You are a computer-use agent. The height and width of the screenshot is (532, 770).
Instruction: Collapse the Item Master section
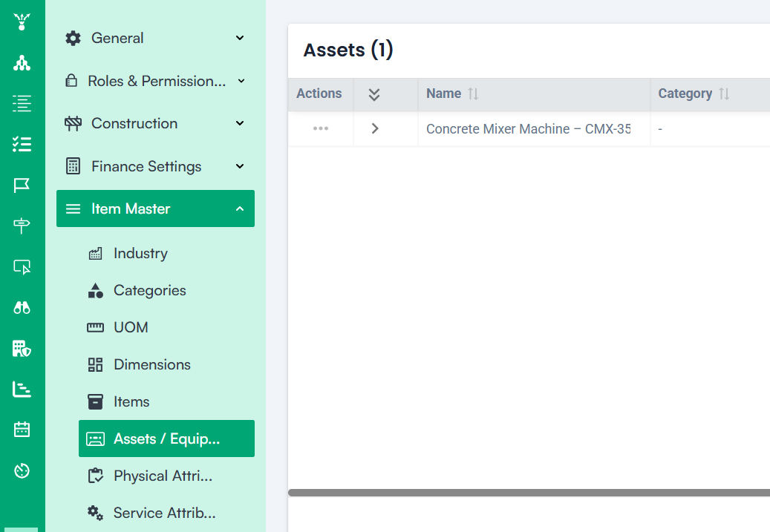[x=239, y=208]
